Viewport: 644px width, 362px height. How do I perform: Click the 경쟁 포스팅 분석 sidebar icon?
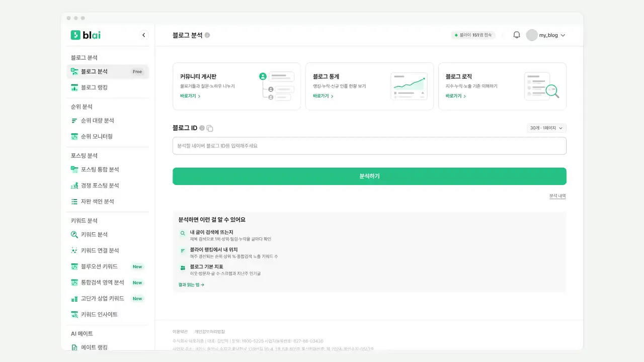click(x=74, y=186)
